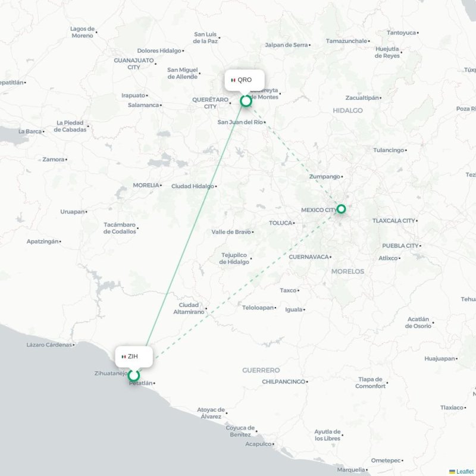Click the GUERRERO state label
476x476 pixels.
tap(261, 370)
